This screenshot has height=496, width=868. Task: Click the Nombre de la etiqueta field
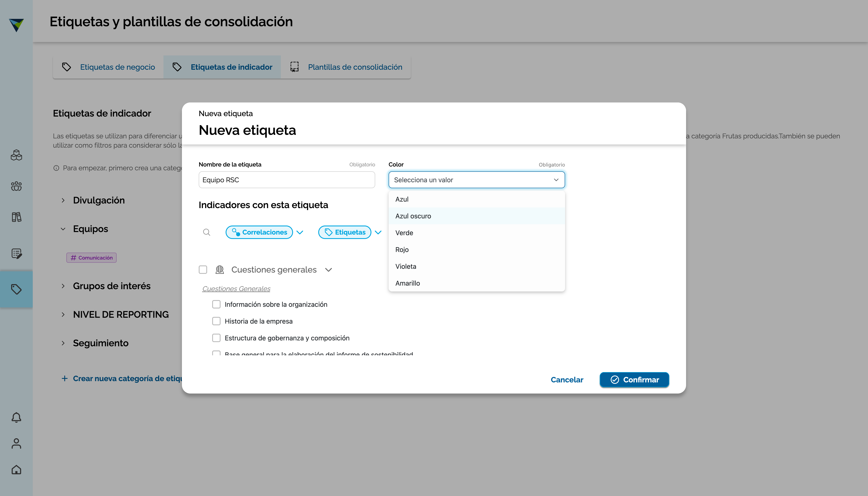[287, 180]
